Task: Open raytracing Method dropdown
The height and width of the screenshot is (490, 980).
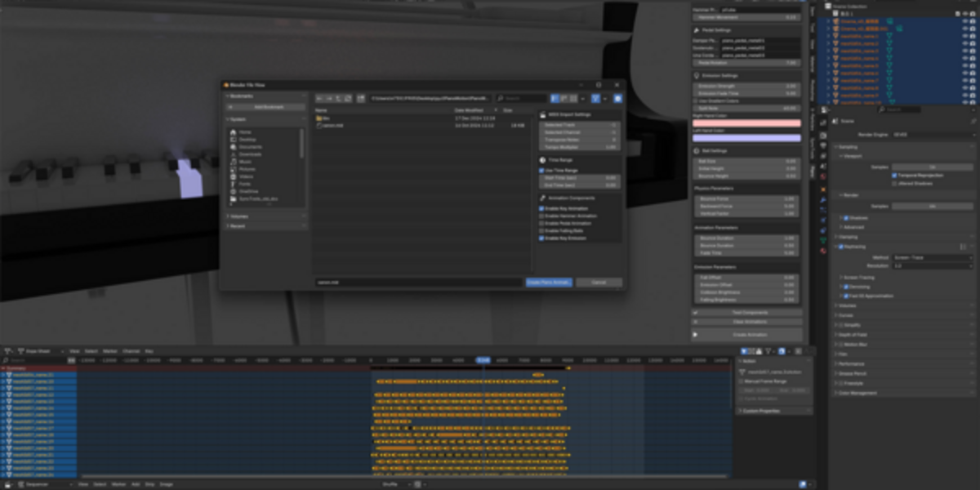Action: [x=933, y=257]
